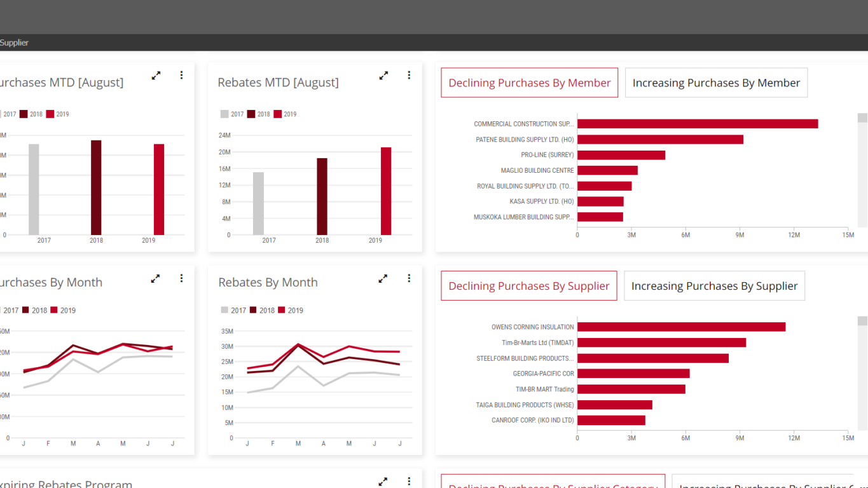The image size is (868, 488).
Task: Expand the Purchases By Month chart
Action: coord(155,279)
